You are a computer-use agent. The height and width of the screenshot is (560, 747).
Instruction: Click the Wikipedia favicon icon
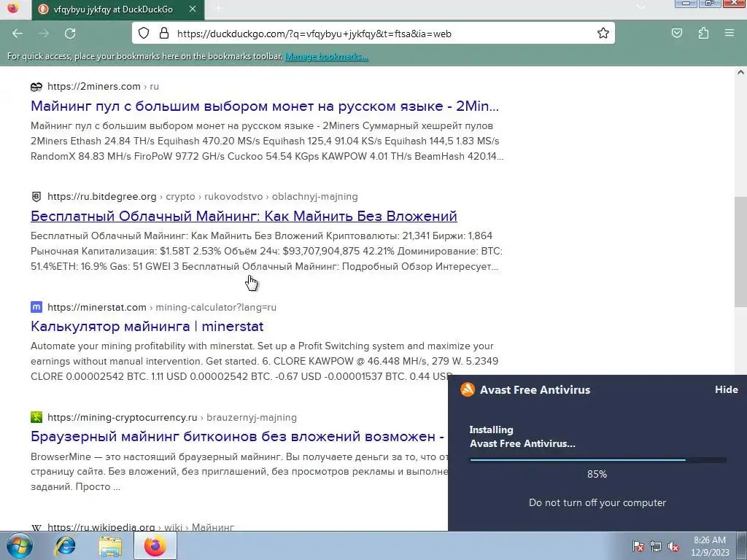[x=36, y=527]
